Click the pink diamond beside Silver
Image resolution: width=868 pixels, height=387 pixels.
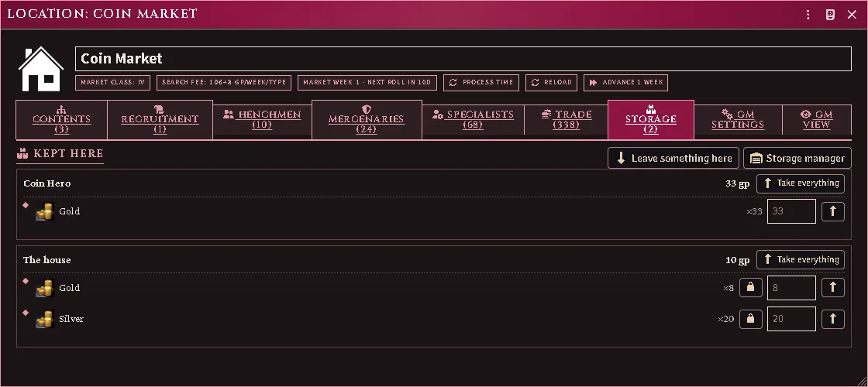(x=26, y=313)
